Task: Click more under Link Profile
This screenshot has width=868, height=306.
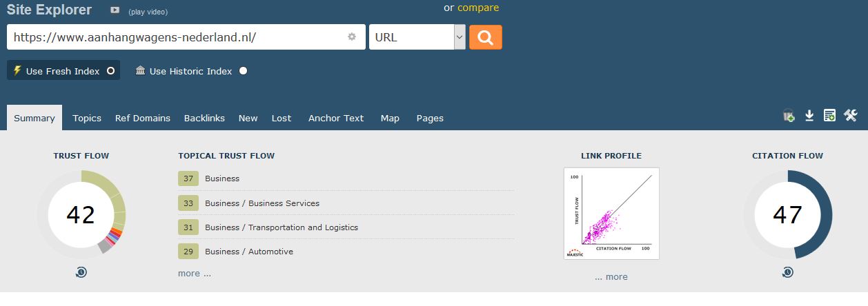Action: [x=611, y=276]
